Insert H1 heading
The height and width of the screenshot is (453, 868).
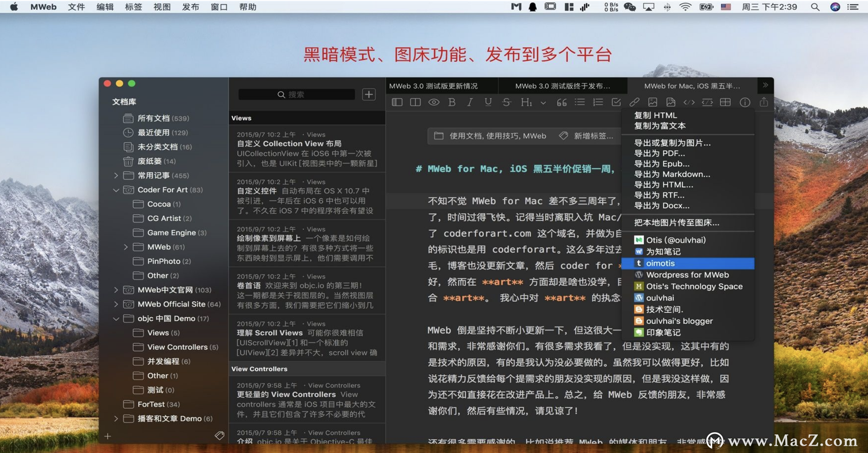coord(526,102)
